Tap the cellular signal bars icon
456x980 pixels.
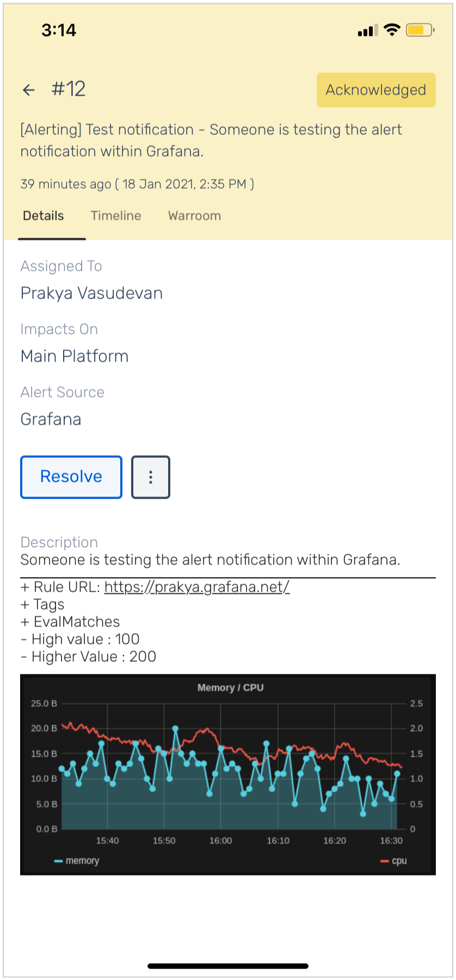coord(367,31)
